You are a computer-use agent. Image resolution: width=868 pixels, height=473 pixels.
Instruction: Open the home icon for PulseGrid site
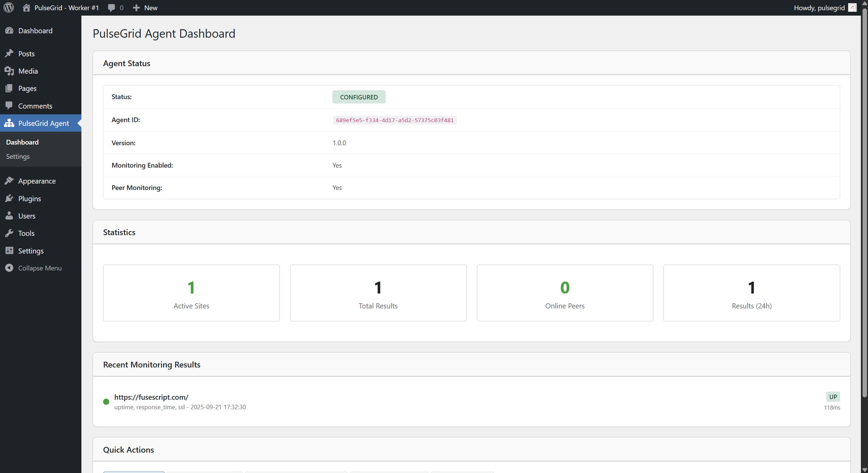26,7
